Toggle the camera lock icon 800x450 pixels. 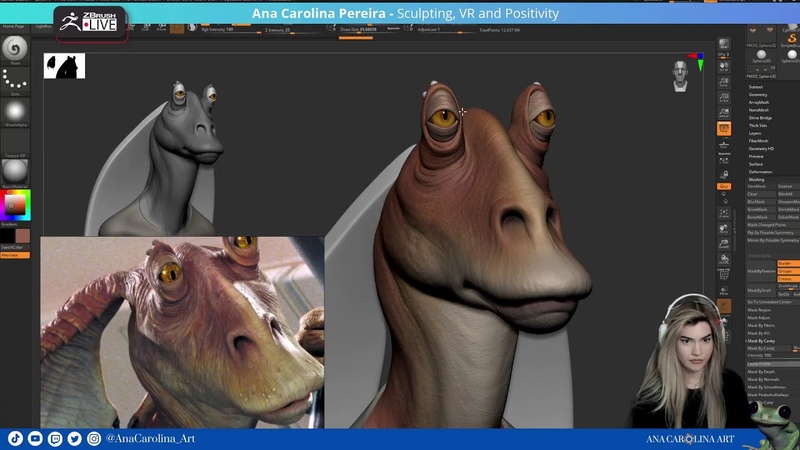tap(723, 174)
